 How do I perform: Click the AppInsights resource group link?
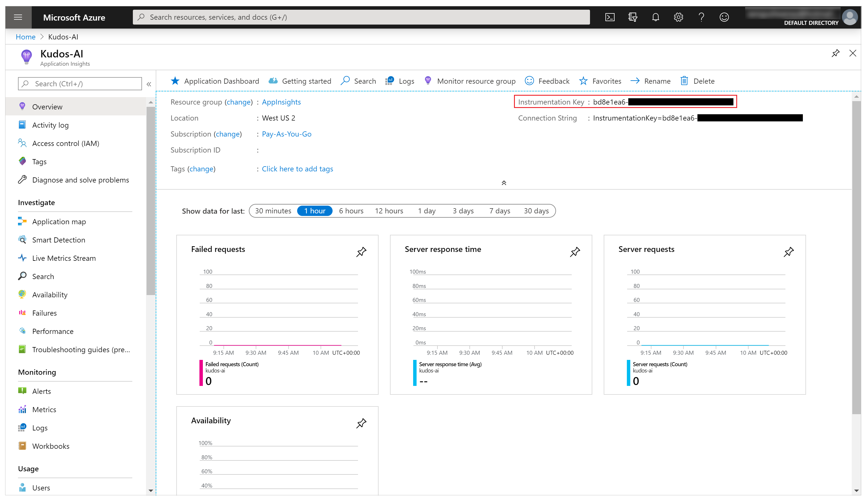pos(280,101)
